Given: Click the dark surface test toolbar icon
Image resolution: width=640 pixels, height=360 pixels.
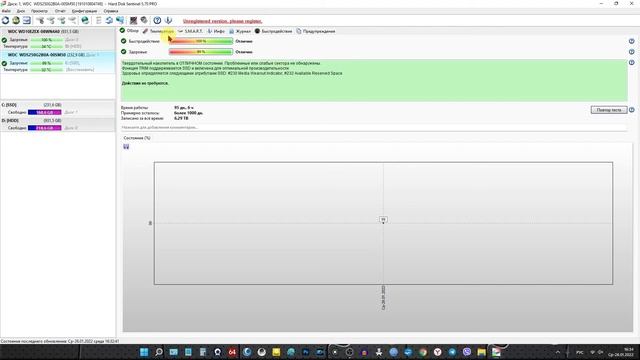Looking at the screenshot, I should (x=133, y=20).
